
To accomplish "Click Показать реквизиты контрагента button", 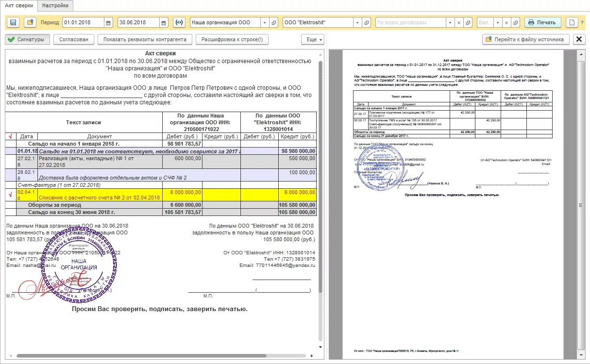I will (x=145, y=39).
